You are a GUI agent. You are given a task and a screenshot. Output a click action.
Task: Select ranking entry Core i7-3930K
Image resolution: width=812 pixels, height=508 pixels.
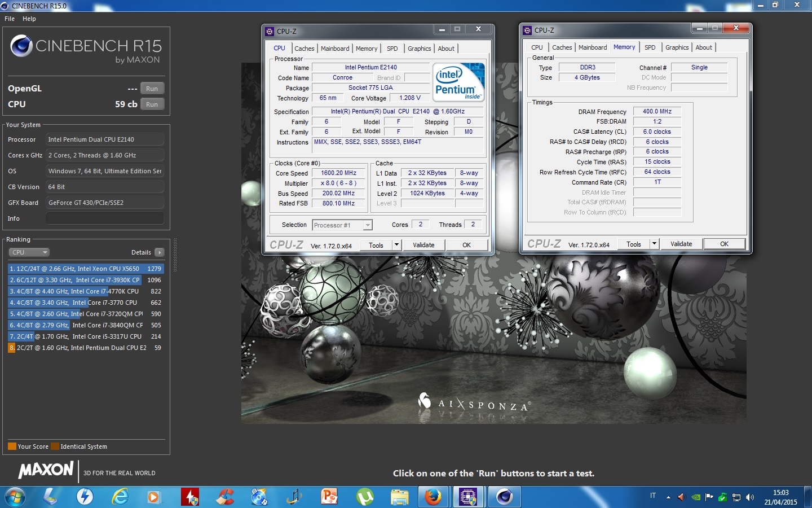click(x=86, y=280)
